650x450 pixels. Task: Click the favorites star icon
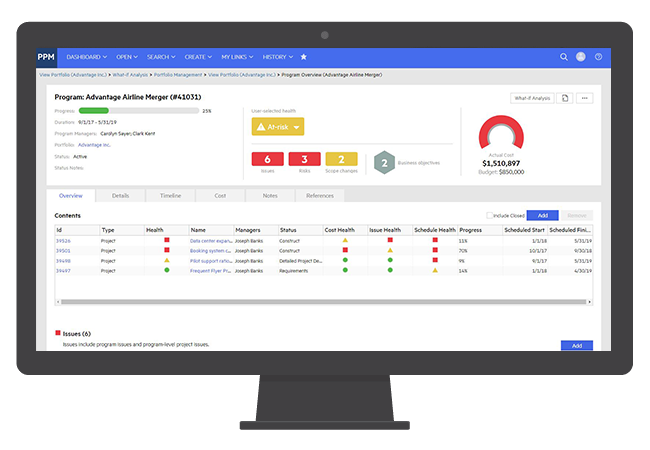303,57
